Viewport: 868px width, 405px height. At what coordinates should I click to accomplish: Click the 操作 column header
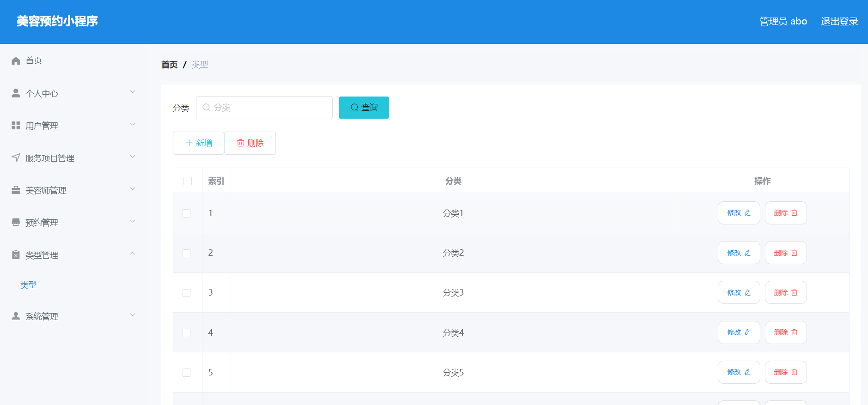pyautogui.click(x=763, y=181)
